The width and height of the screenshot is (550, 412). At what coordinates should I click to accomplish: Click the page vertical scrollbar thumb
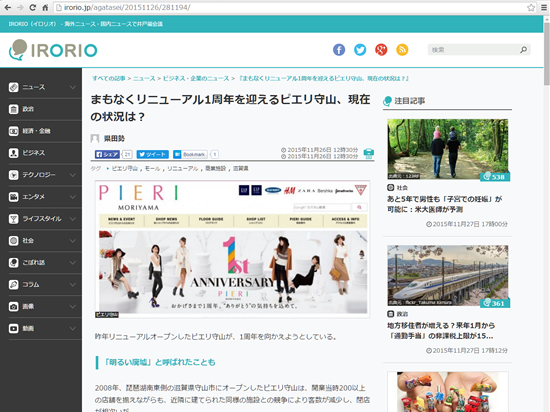(x=546, y=54)
